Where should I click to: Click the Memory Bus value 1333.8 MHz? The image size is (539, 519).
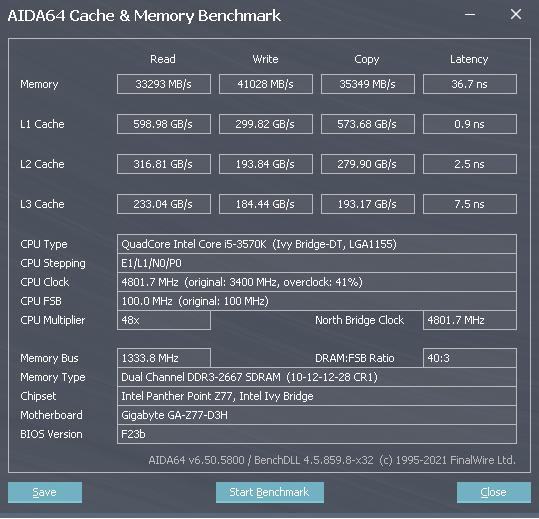(164, 358)
